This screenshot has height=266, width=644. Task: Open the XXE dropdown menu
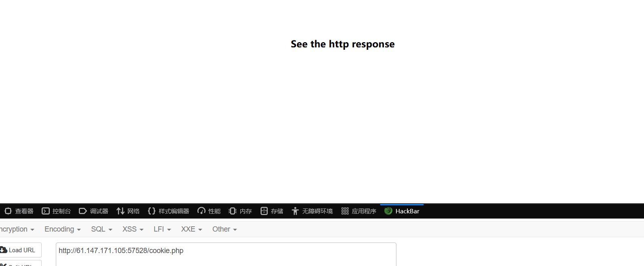pyautogui.click(x=192, y=229)
